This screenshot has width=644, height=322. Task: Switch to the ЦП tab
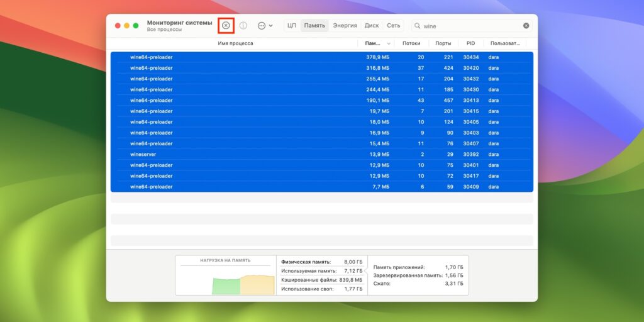point(292,25)
